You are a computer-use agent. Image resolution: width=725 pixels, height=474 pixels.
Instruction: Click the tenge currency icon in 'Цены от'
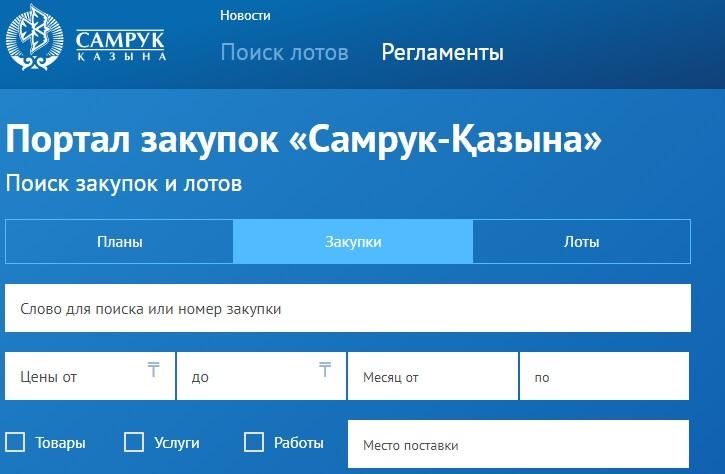click(x=154, y=369)
